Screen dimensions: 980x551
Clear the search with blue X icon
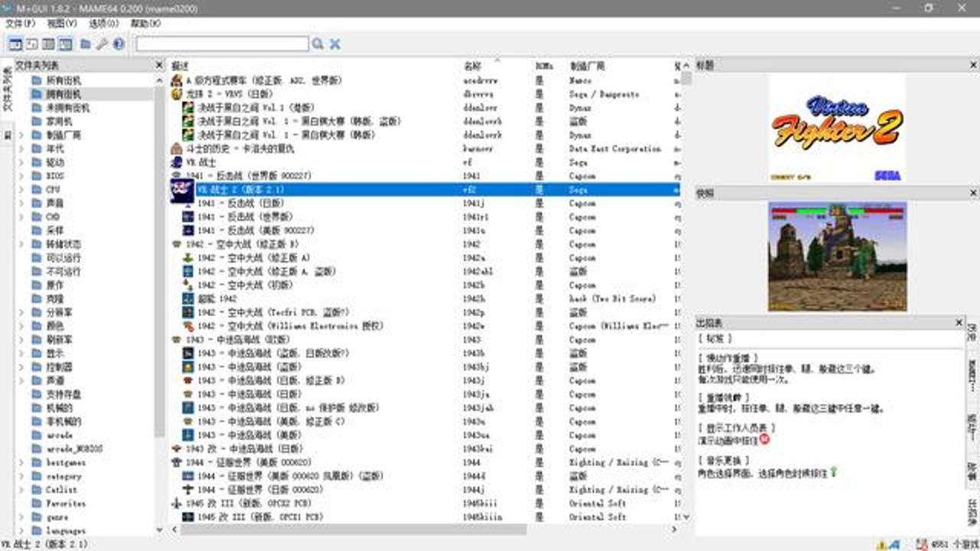335,44
